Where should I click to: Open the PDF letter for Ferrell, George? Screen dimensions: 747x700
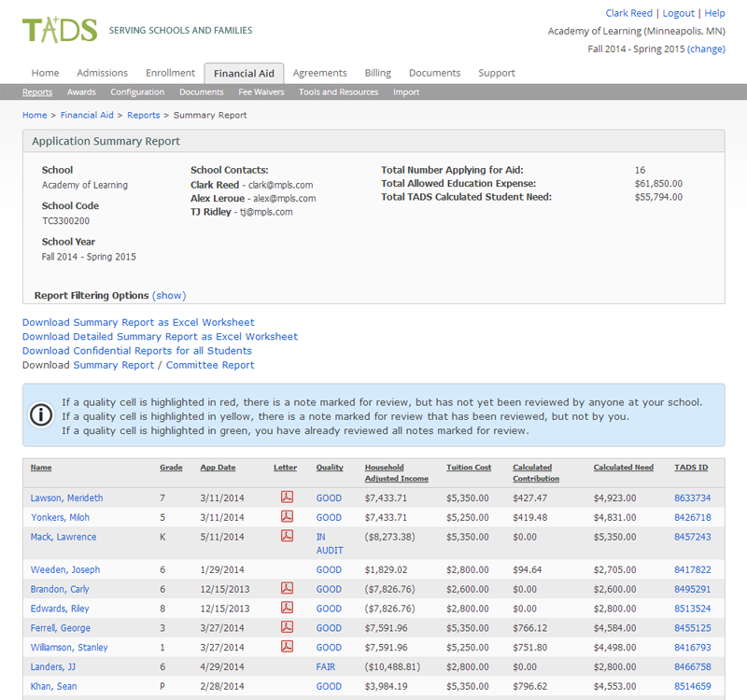[x=288, y=628]
